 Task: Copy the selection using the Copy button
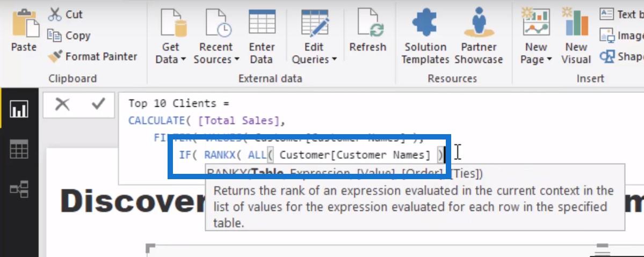[x=68, y=36]
